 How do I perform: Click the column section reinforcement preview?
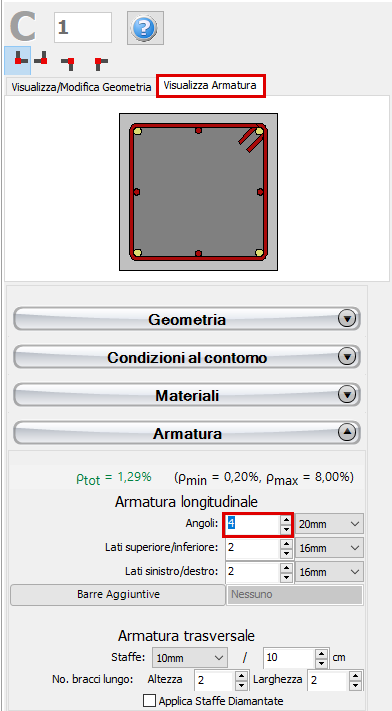[x=198, y=192]
